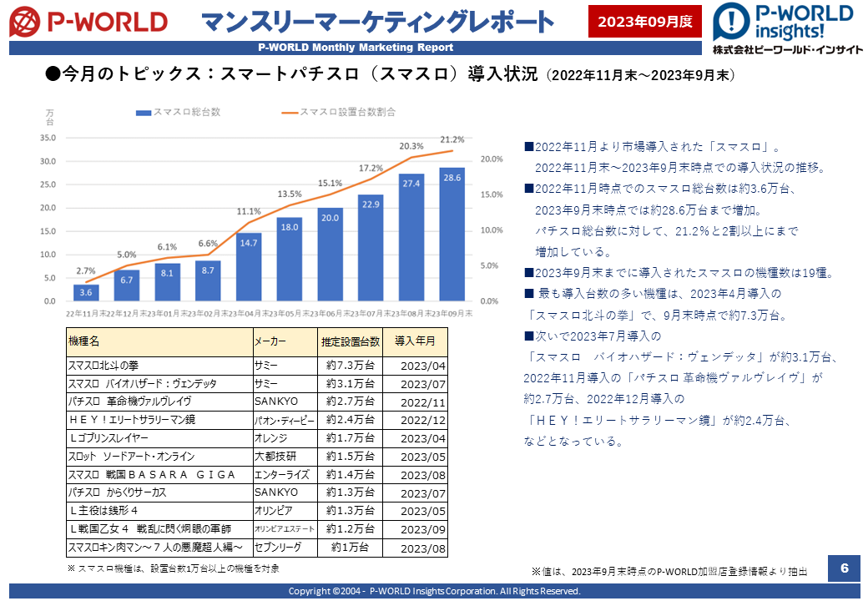The width and height of the screenshot is (868, 601).
Task: Click the P-WORLD insights! logo
Action: point(784,23)
